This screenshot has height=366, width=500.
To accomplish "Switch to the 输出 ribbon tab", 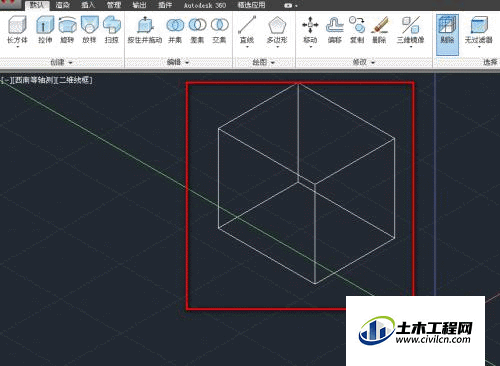I will 139,5.
